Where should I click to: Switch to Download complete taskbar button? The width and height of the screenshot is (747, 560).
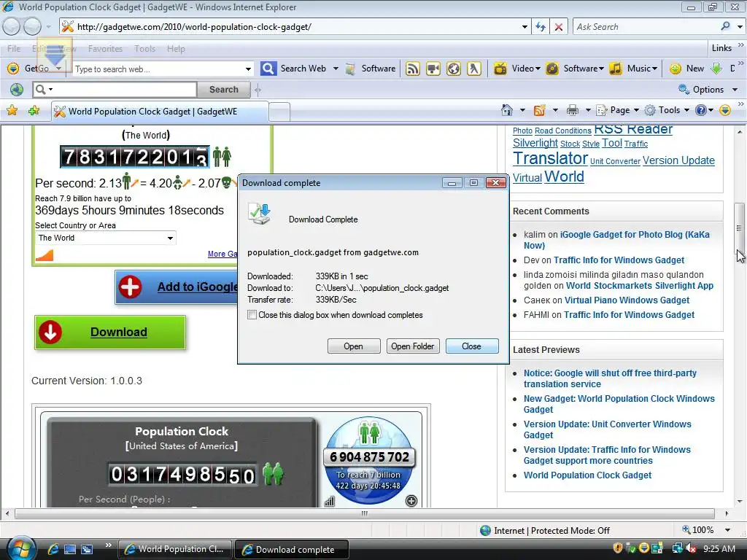[x=292, y=550]
